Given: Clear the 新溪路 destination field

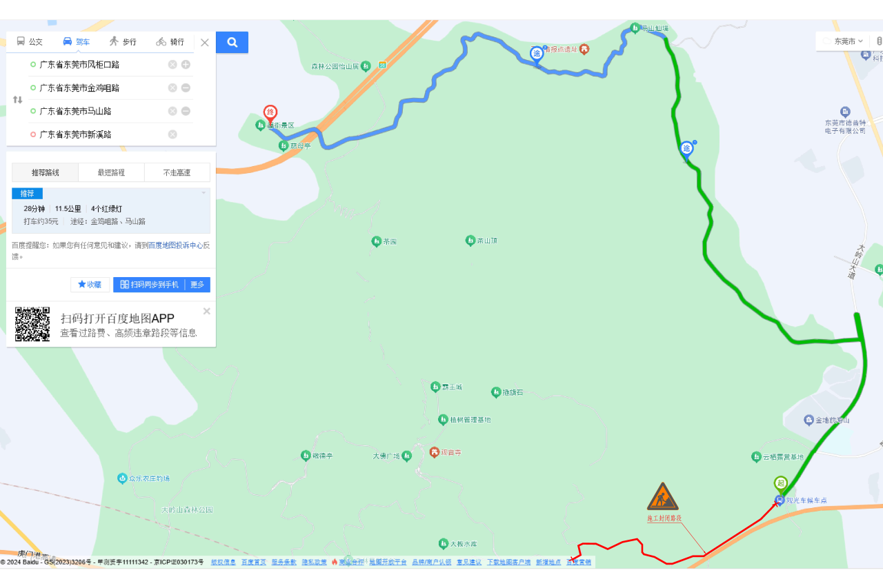Looking at the screenshot, I should pos(172,134).
